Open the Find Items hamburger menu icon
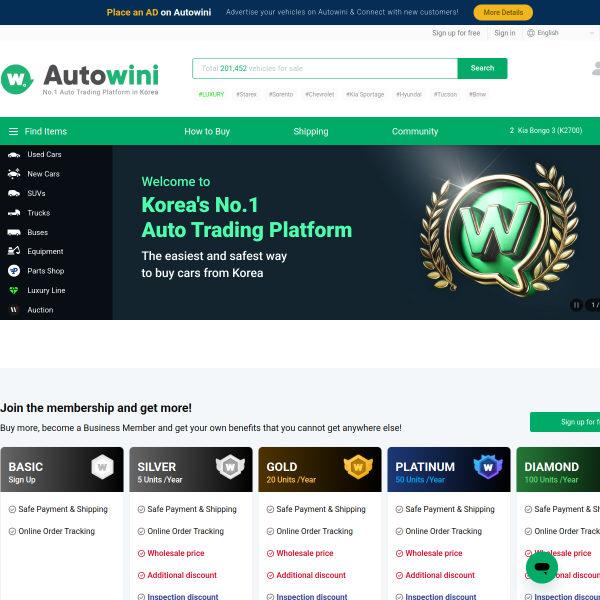The image size is (600, 600). coord(13,132)
